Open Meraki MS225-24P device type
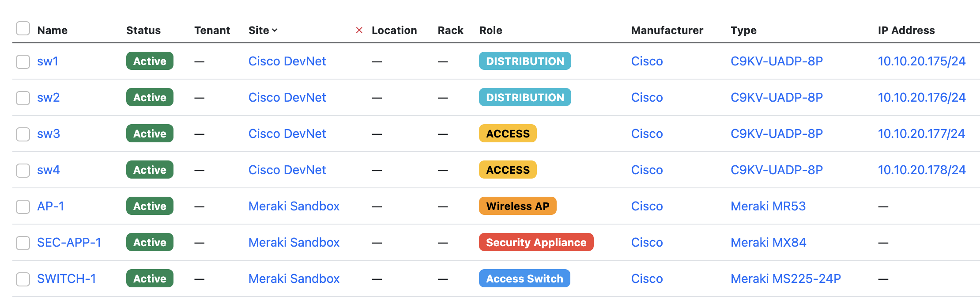The width and height of the screenshot is (980, 305). [785, 278]
